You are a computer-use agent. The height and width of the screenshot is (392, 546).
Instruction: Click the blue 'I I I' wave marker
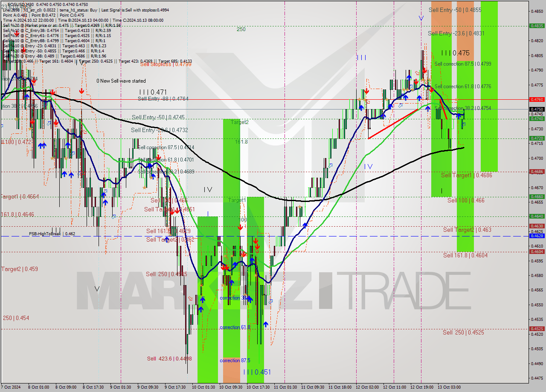tap(361, 58)
